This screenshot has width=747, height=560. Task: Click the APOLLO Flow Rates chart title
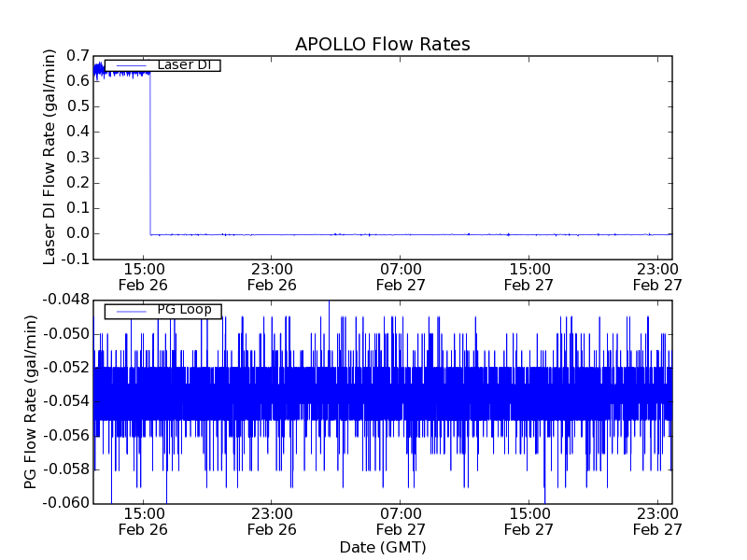point(382,44)
